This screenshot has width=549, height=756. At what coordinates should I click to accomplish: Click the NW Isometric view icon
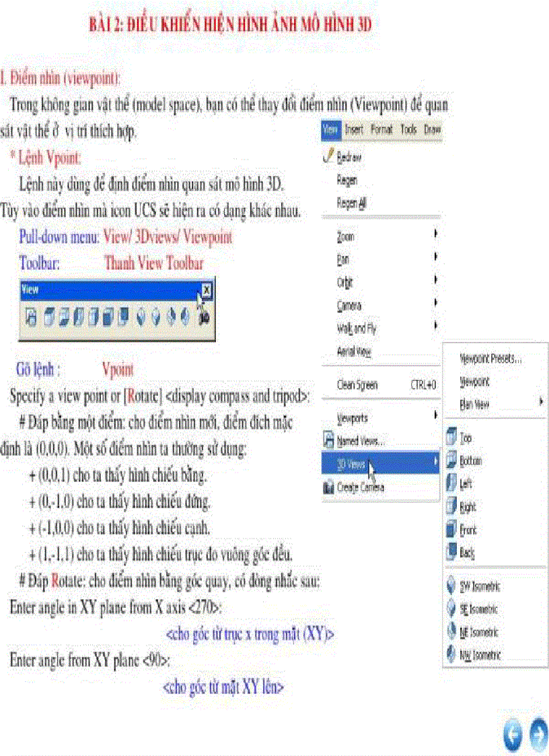click(451, 652)
